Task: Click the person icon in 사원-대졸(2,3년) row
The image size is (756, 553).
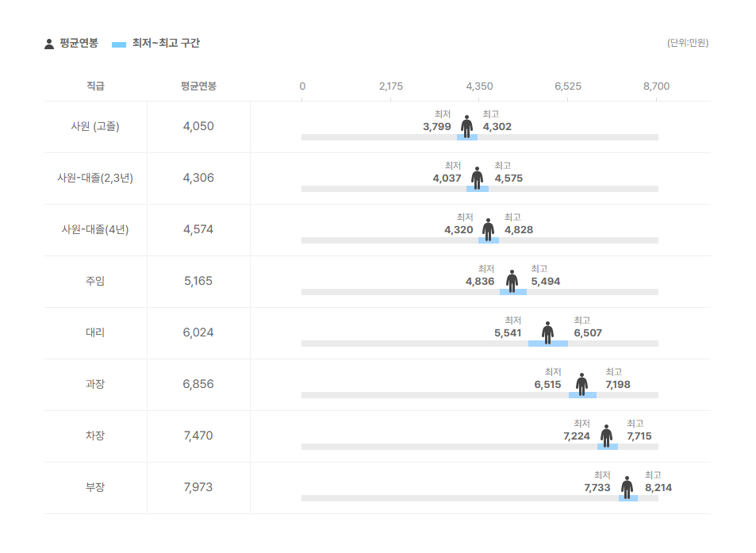Action: click(477, 177)
